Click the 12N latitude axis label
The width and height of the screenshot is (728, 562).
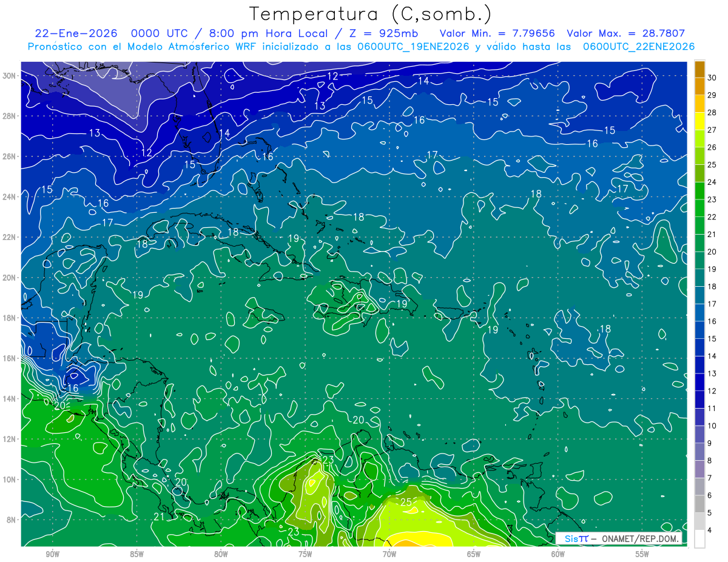pyautogui.click(x=10, y=439)
